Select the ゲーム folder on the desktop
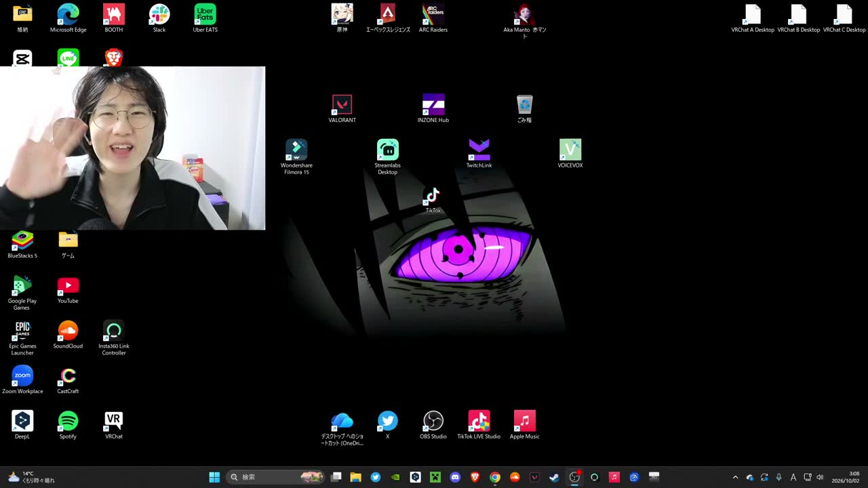 [x=68, y=244]
